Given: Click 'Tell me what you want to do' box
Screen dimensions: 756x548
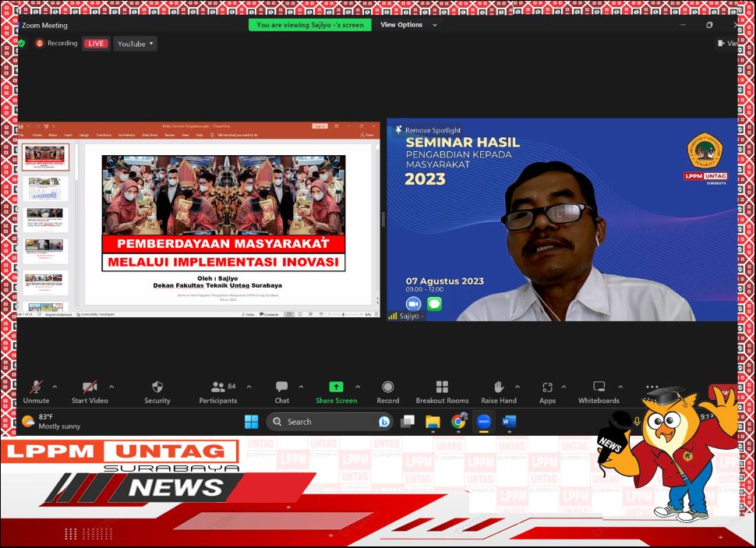Looking at the screenshot, I should (x=235, y=135).
